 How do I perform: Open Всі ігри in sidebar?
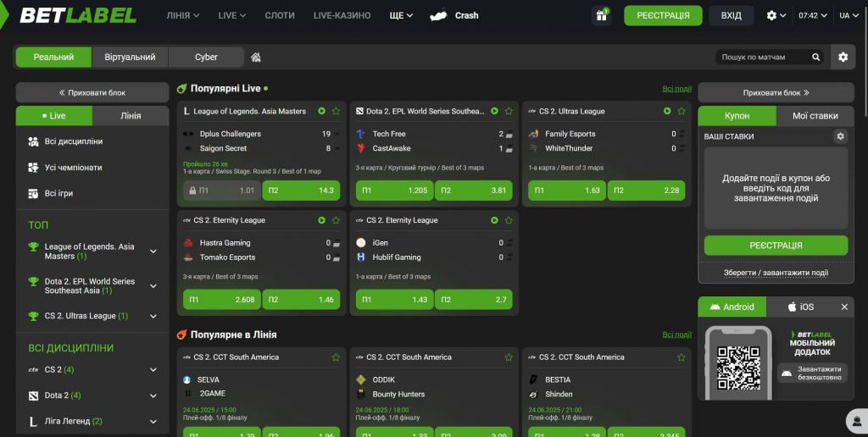[92, 194]
